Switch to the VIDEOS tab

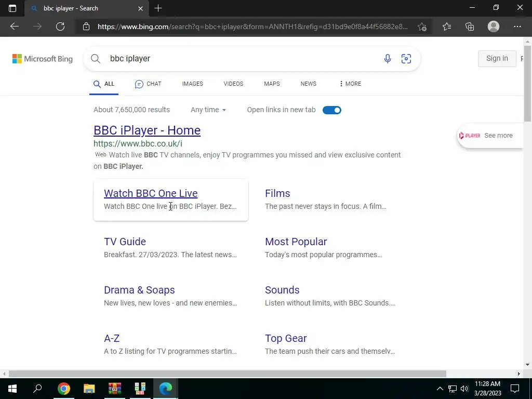coord(233,84)
